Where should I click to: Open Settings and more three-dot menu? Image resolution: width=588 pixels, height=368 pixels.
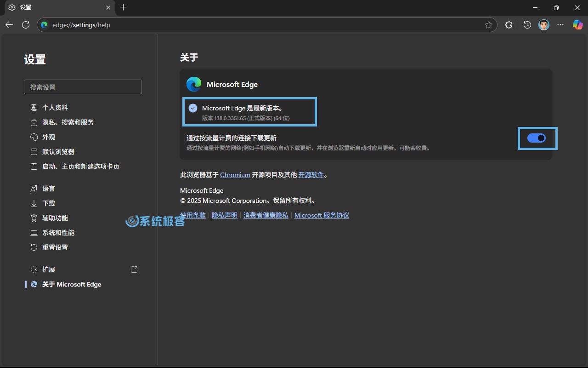click(560, 25)
